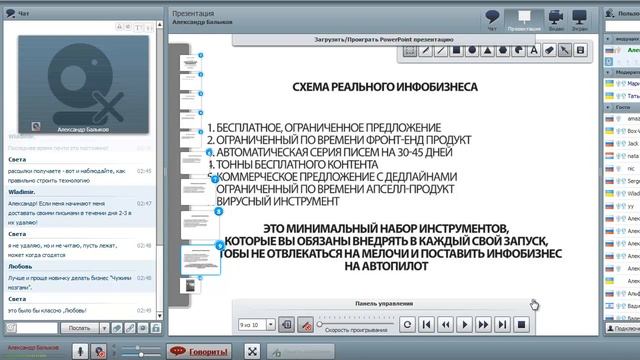
Task: Switch to the Экран view tab
Action: (580, 20)
